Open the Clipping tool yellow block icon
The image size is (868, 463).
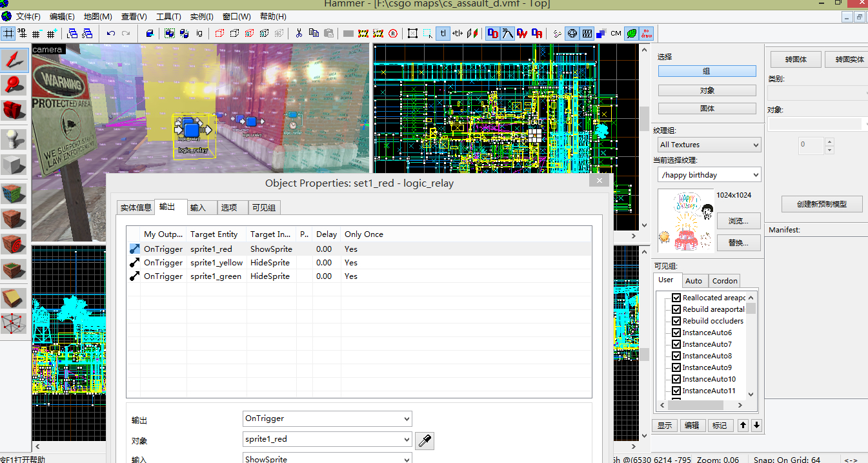[14, 298]
